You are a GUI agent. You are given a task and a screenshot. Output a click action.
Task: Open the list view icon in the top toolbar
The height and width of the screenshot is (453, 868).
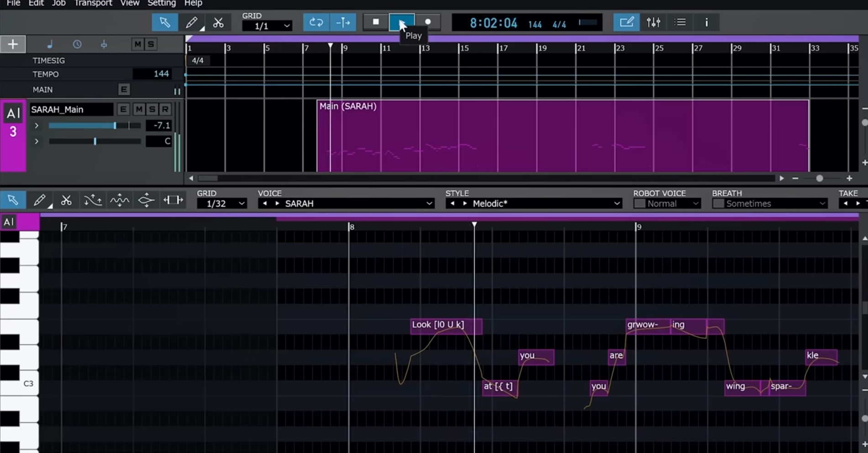click(x=680, y=22)
